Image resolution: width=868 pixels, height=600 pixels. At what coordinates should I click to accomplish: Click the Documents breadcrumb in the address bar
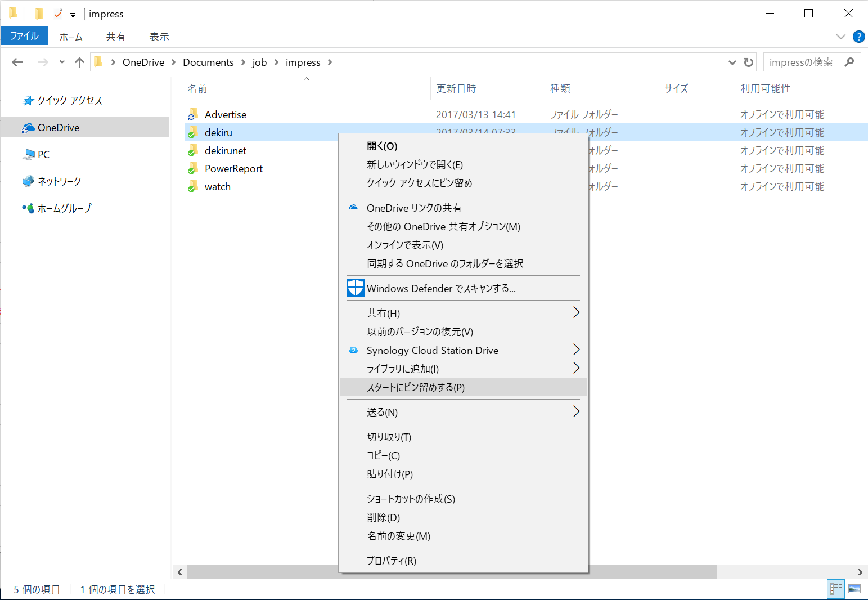coord(208,62)
